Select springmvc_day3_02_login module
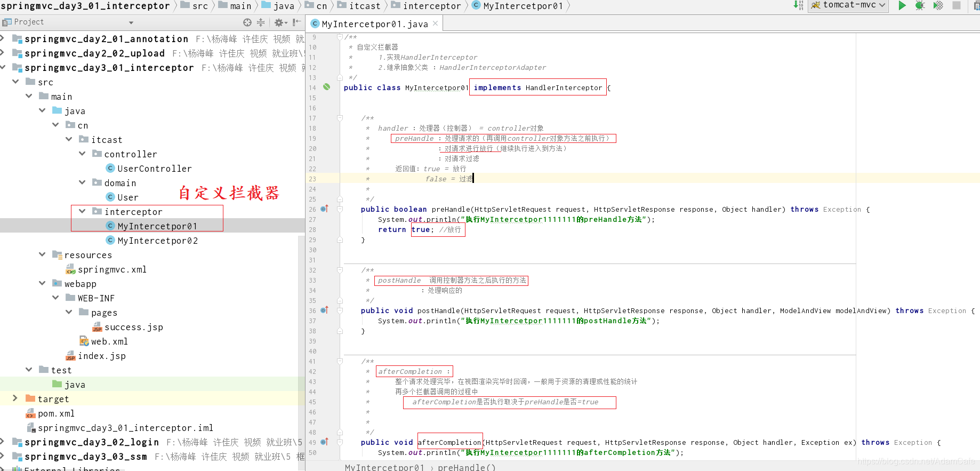980x471 pixels. pos(85,442)
